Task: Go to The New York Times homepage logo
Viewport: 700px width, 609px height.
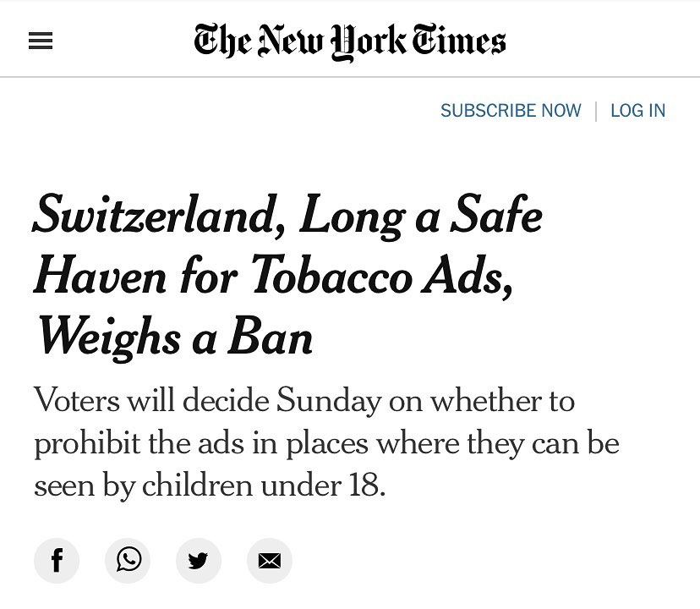Action: click(x=349, y=41)
